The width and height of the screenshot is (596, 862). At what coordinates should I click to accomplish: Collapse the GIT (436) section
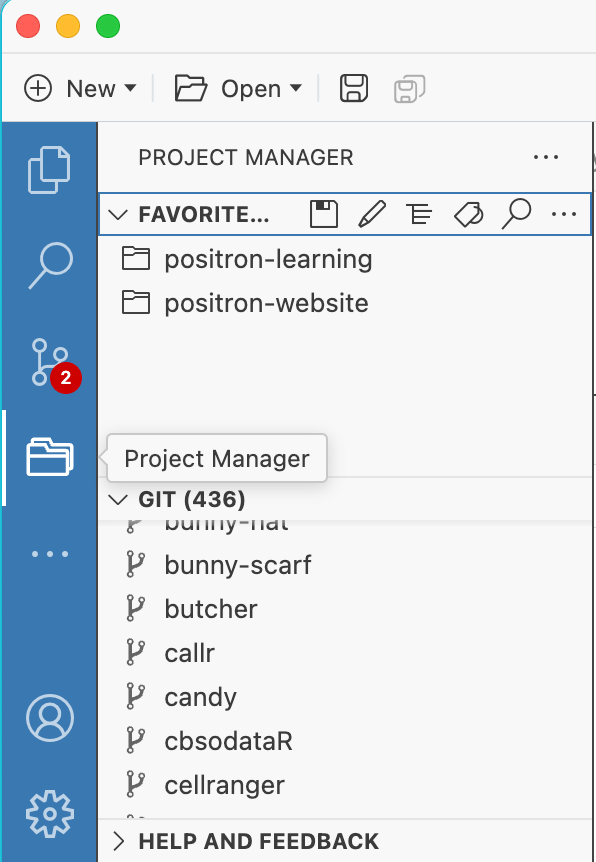tap(122, 498)
